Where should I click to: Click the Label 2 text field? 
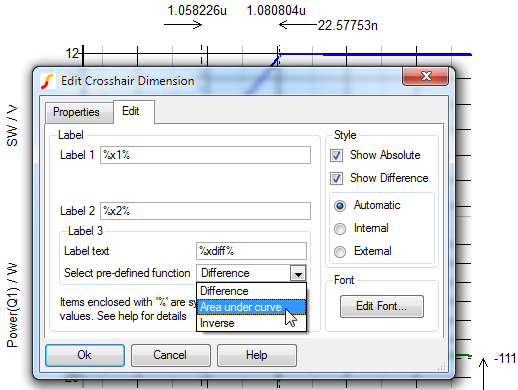pos(205,211)
